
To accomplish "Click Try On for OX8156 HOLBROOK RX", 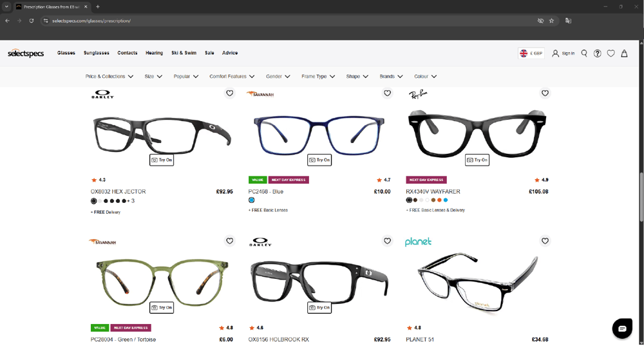I will [x=319, y=307].
